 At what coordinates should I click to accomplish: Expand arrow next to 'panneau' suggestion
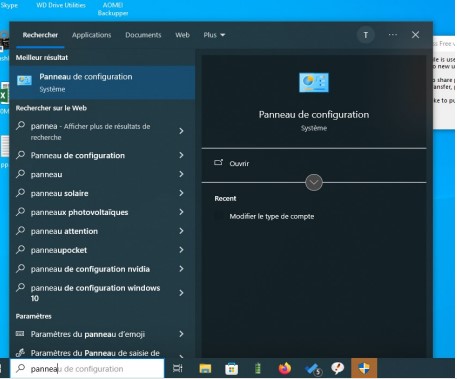tap(181, 174)
